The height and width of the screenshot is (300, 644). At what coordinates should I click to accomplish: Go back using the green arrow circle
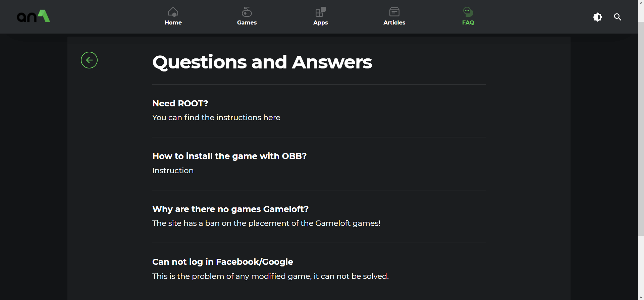tap(89, 60)
